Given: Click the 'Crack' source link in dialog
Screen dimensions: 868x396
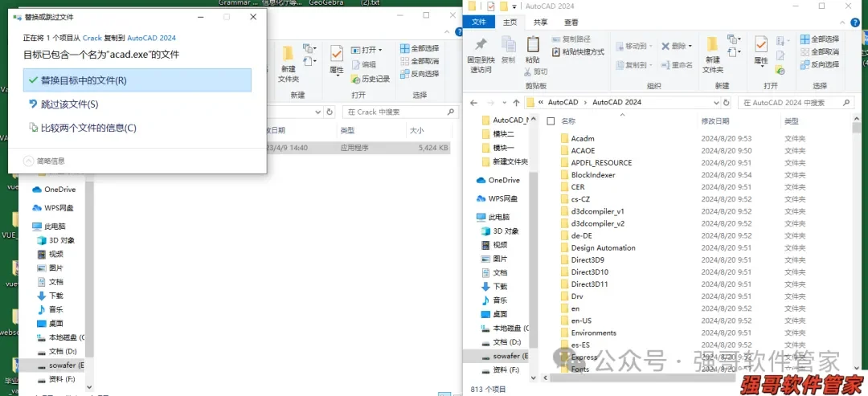Looking at the screenshot, I should click(x=92, y=38).
